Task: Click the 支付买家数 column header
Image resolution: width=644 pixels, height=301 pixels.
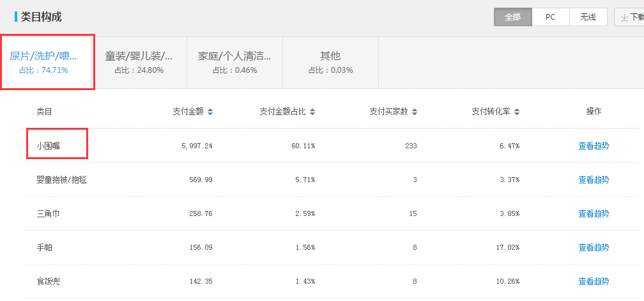Action: click(388, 112)
